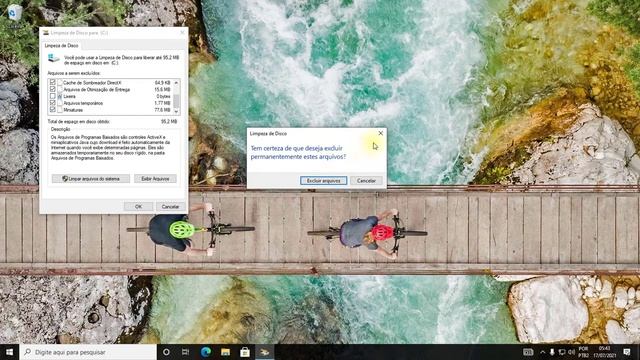Open the Windows Start menu

pyautogui.click(x=9, y=352)
